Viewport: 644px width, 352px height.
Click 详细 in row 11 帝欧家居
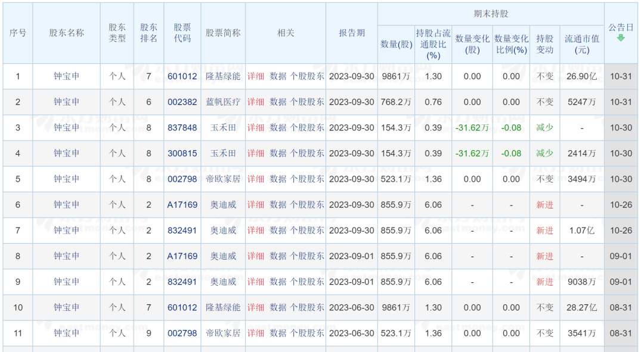pos(256,333)
